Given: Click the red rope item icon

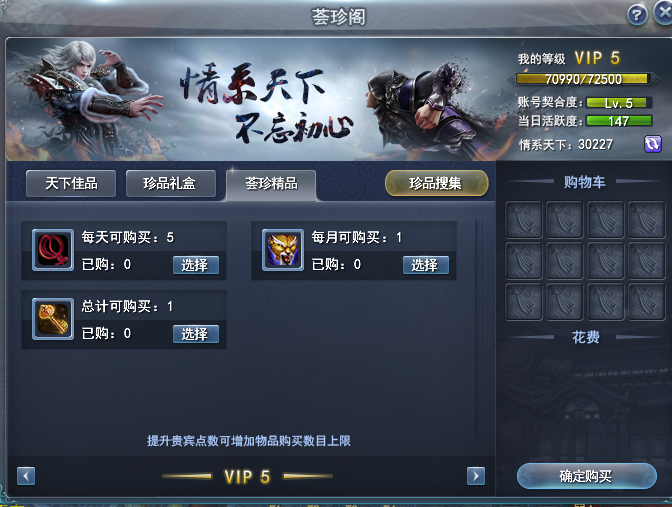Looking at the screenshot, I should (53, 250).
